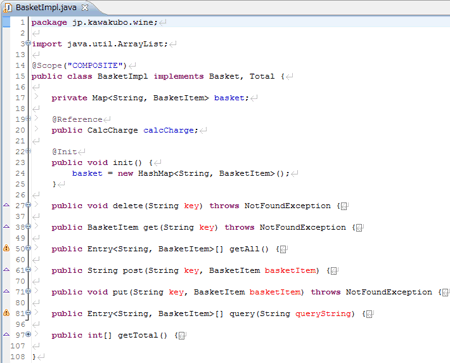Screen dimensions: 450x363
Task: Click the basket field name on line 17
Action: 229,98
